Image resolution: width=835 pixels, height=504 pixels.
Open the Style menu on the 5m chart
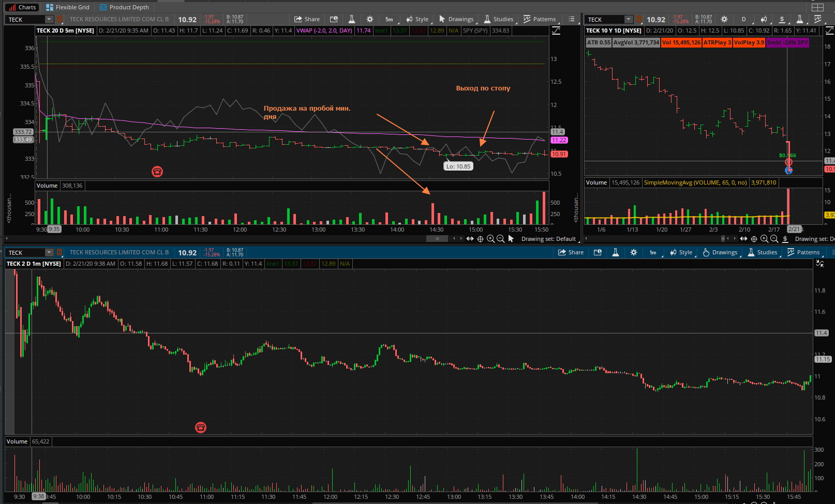(417, 19)
